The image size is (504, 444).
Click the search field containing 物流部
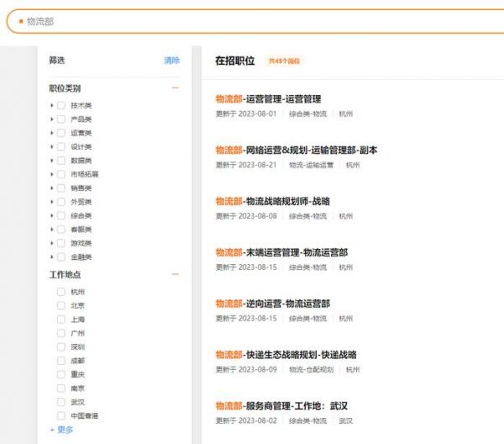[252, 21]
